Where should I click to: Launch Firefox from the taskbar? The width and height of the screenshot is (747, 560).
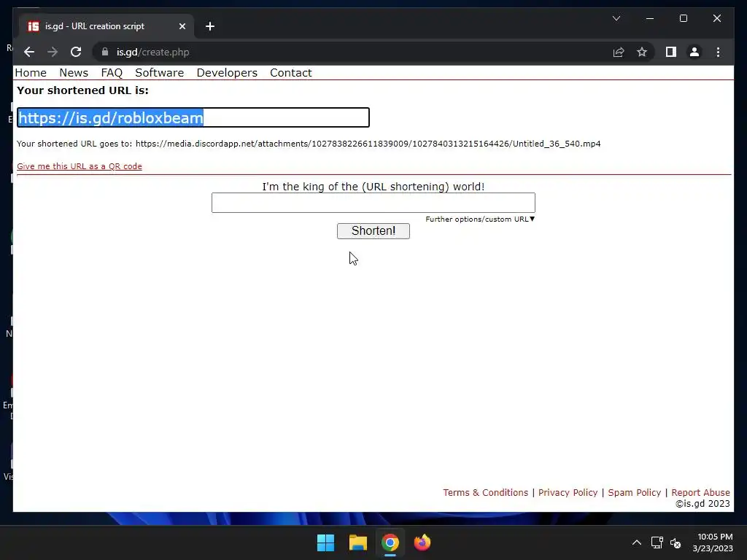[422, 542]
